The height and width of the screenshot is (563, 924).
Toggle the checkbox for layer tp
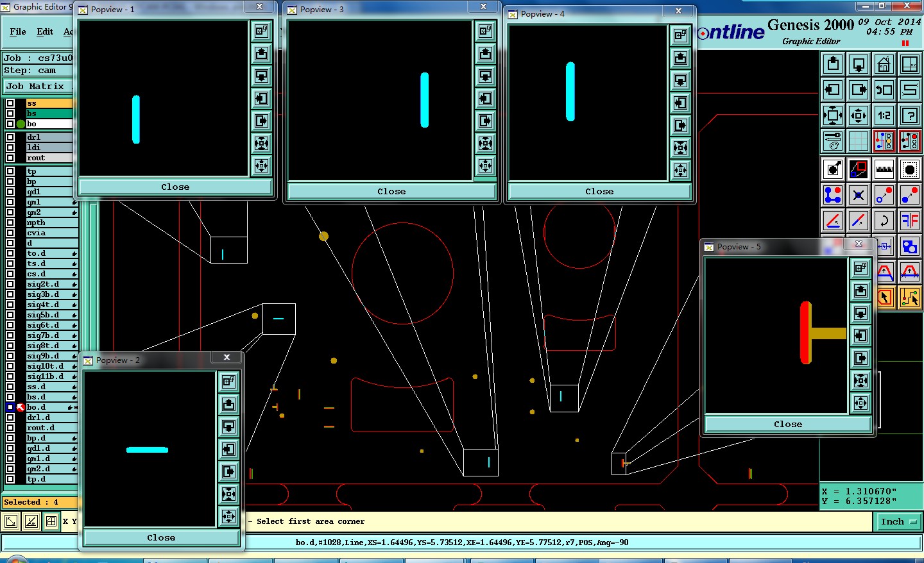click(x=10, y=171)
